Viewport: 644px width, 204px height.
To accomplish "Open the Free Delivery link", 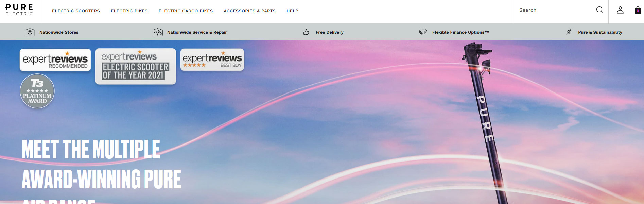I will click(x=329, y=32).
